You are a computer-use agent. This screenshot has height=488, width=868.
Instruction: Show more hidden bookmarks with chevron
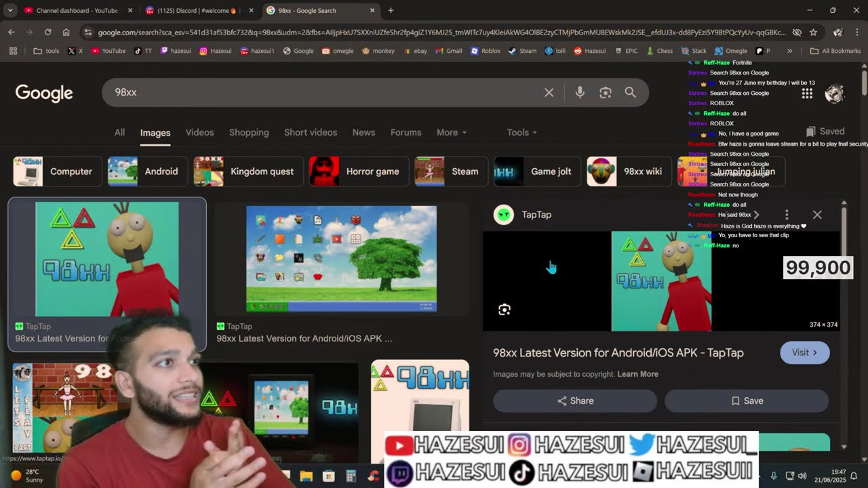(789, 51)
